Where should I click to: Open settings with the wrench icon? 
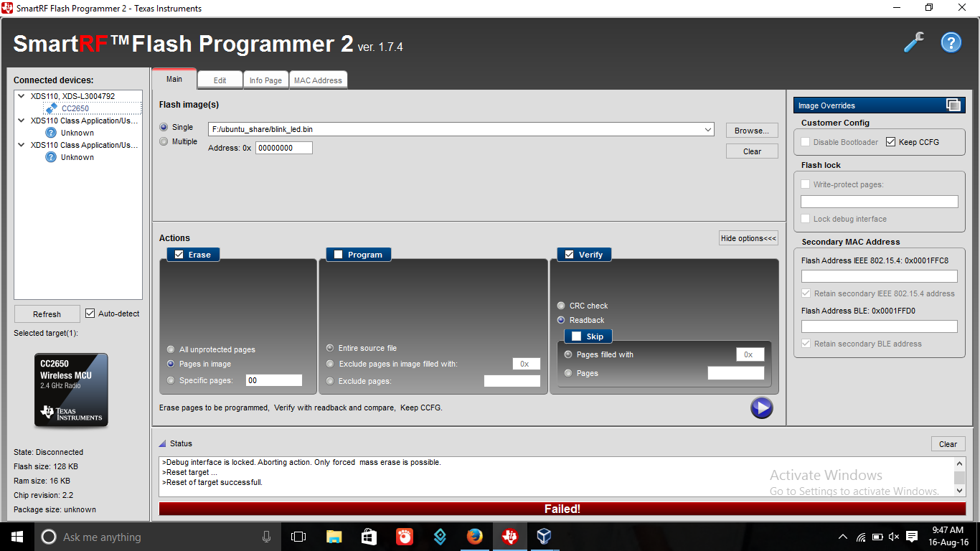(x=914, y=43)
